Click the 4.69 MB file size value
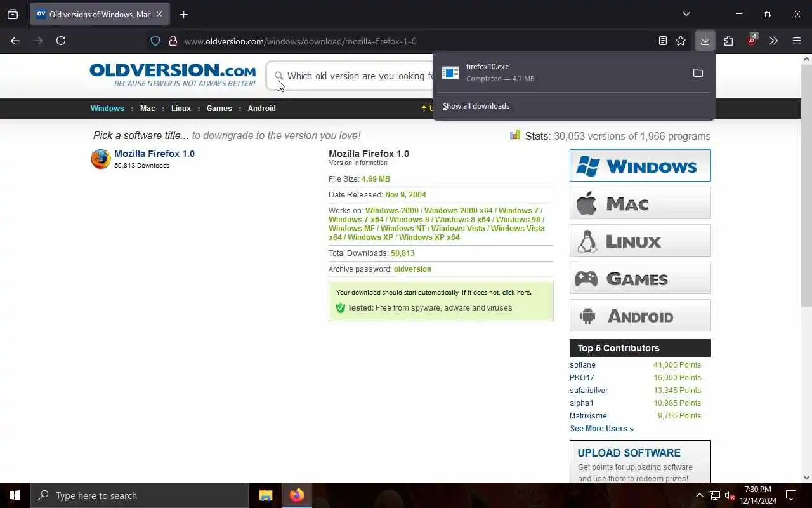The image size is (812, 508). pyautogui.click(x=376, y=179)
